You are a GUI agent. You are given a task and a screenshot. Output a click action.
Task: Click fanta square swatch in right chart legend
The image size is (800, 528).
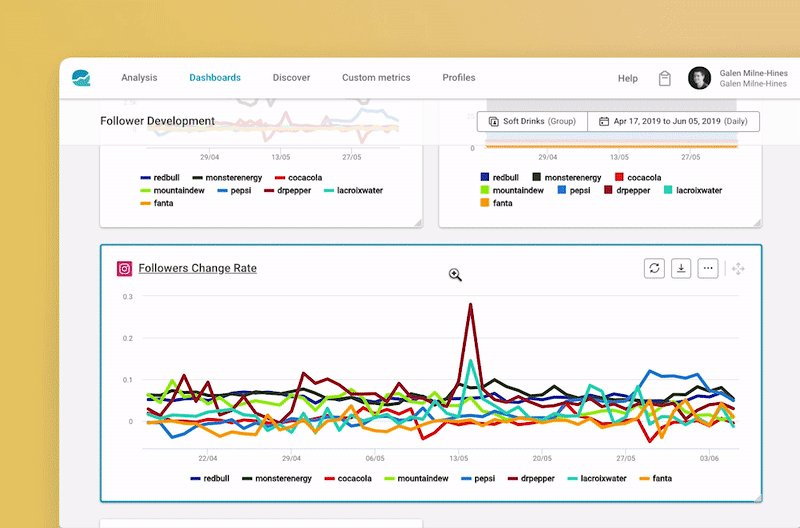[485, 203]
